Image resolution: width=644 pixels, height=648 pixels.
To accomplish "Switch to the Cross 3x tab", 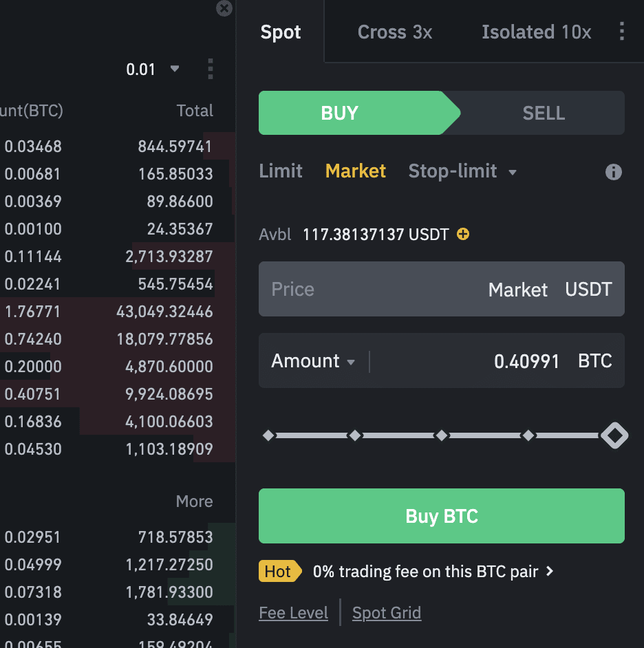I will coord(395,32).
